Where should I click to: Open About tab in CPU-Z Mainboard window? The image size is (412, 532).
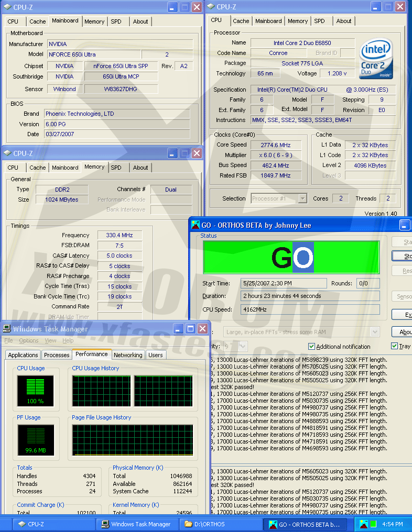[x=140, y=21]
